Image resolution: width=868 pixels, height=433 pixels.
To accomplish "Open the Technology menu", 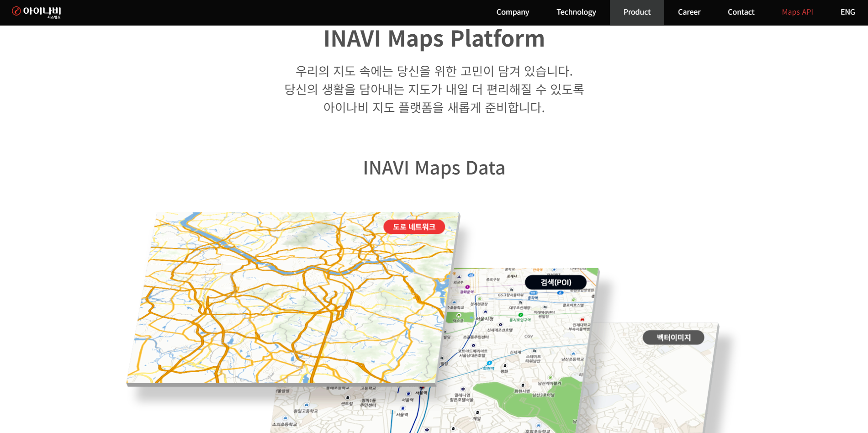I will 576,12.
